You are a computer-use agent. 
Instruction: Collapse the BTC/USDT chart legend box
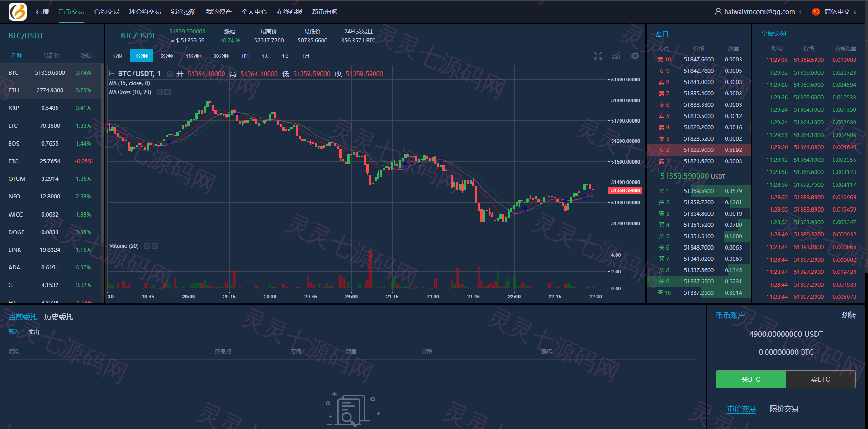coord(112,74)
